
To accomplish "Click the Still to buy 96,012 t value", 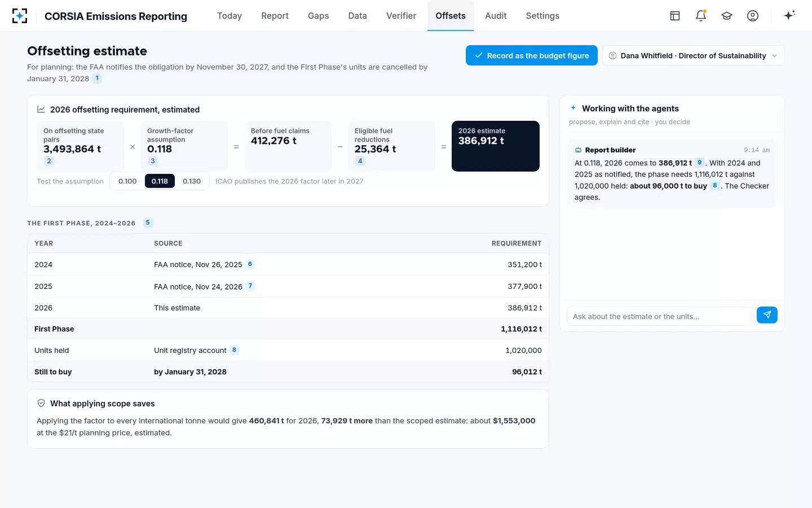I will click(527, 372).
